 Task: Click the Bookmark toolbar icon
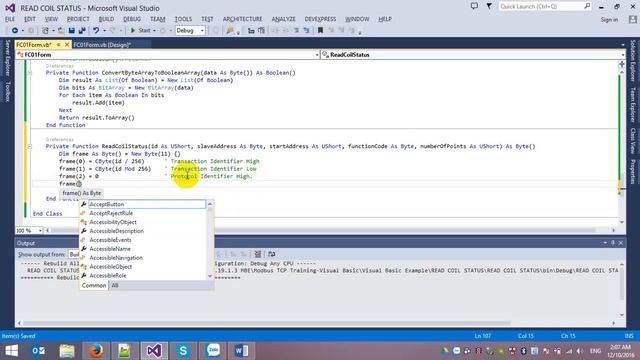pyautogui.click(x=320, y=31)
